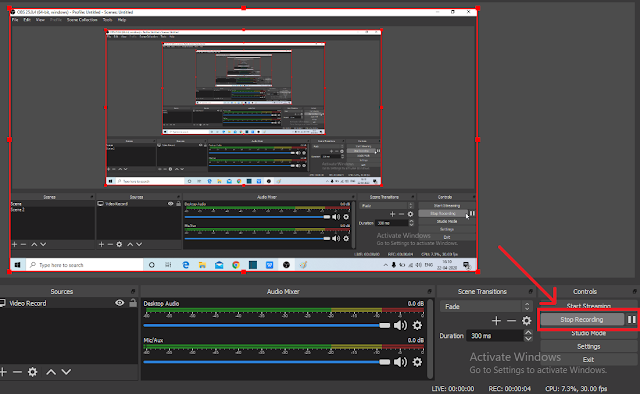Image resolution: width=640 pixels, height=394 pixels.
Task: Open the Settings button in Controls
Action: [x=589, y=346]
